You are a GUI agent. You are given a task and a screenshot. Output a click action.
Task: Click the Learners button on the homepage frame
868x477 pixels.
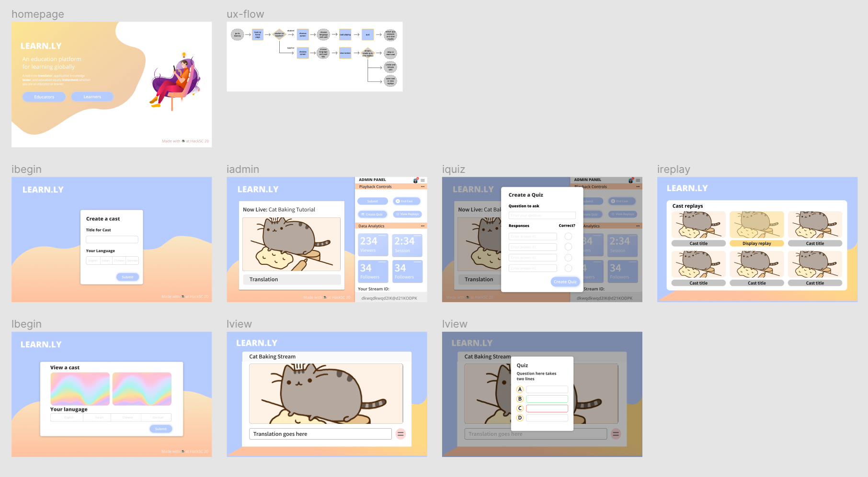[92, 97]
